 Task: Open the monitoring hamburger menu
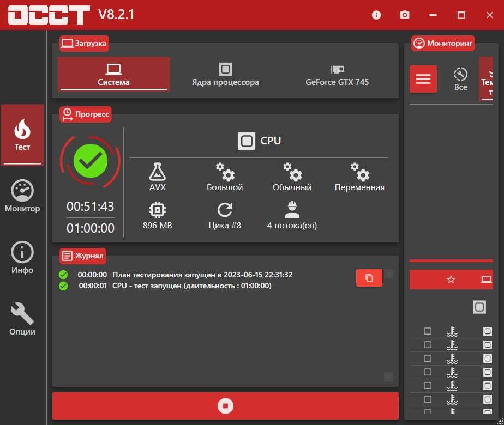click(423, 79)
